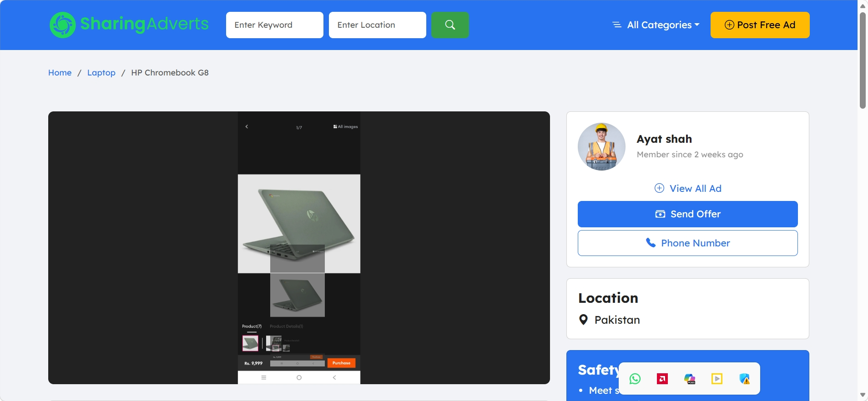Click the SharingAdverts logo

coord(129,25)
